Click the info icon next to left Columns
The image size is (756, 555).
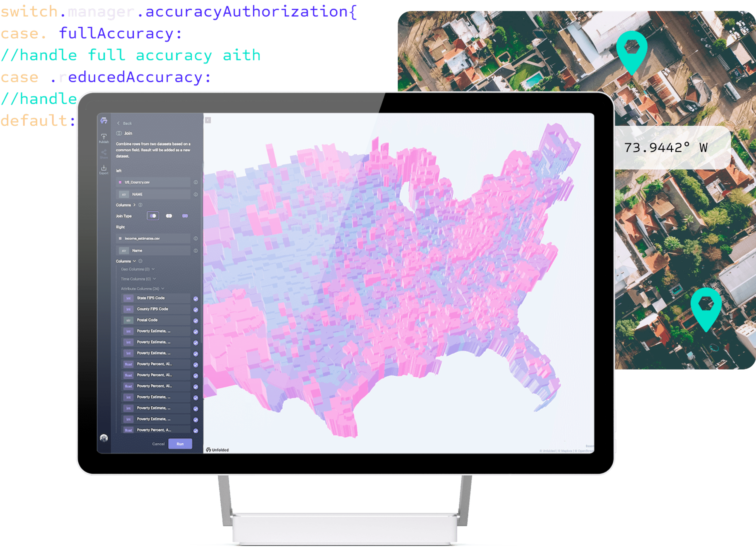[x=140, y=205]
